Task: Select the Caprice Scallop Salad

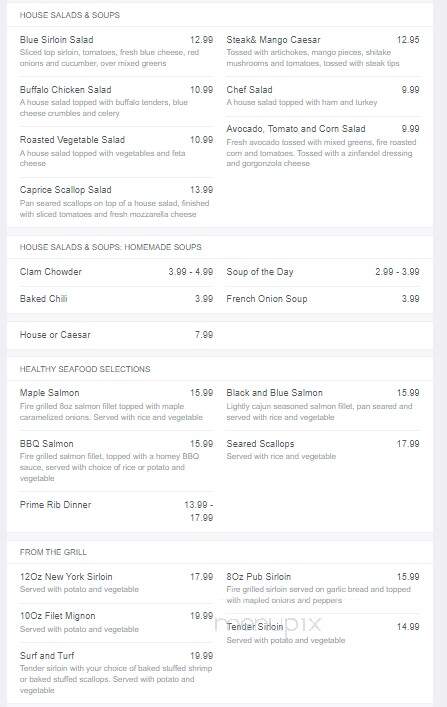Action: click(116, 202)
